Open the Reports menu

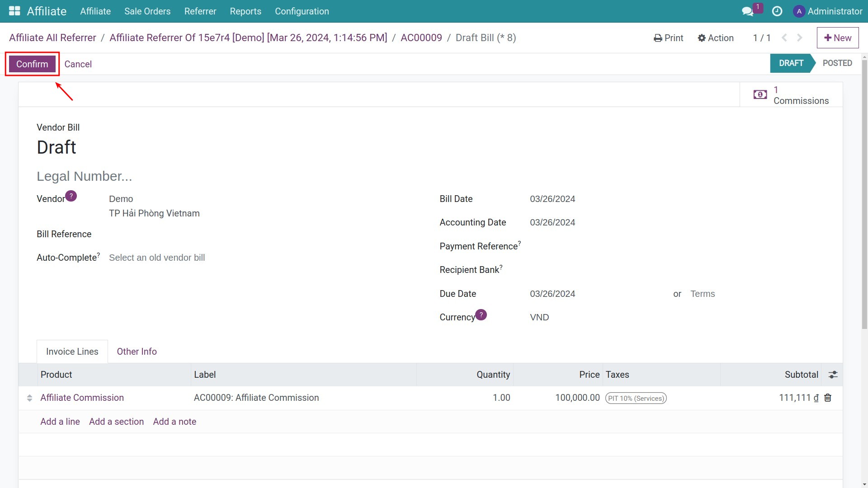245,11
